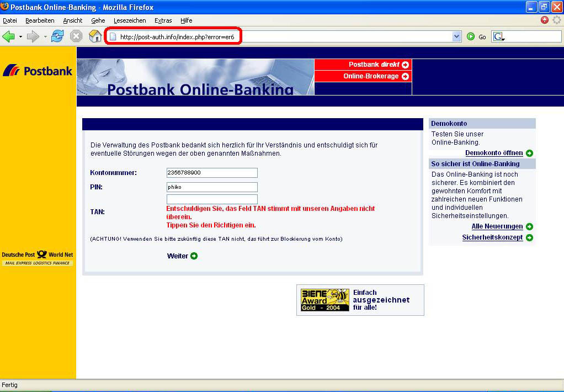Go to the home page icon
Viewport: 564px width, 392px height.
point(95,36)
